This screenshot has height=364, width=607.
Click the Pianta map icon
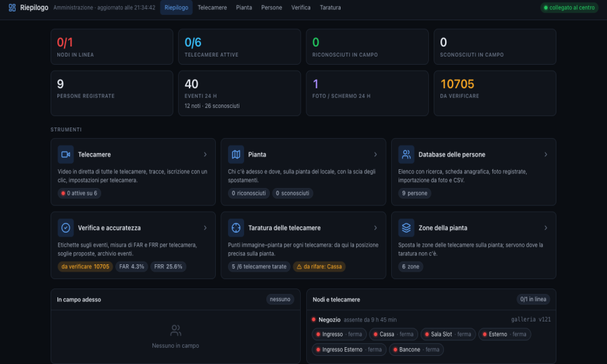point(236,154)
